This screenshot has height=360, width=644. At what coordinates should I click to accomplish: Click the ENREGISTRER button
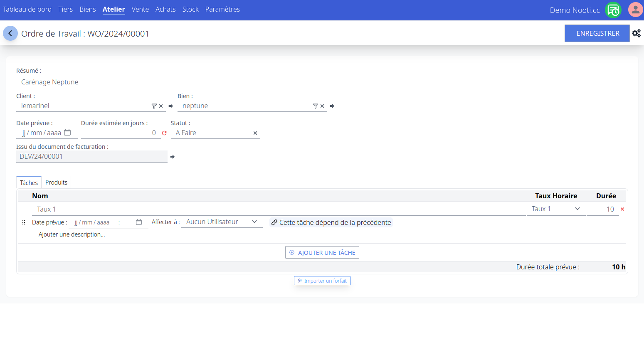[597, 33]
